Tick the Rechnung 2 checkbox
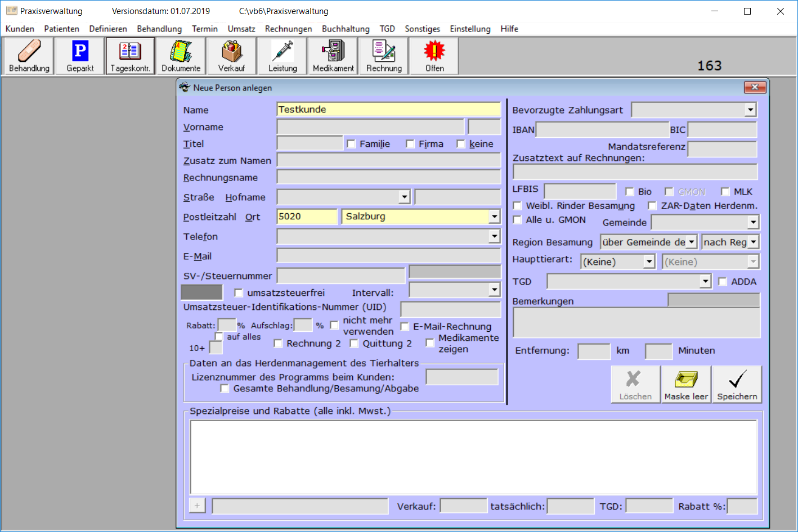The image size is (798, 532). tap(278, 344)
